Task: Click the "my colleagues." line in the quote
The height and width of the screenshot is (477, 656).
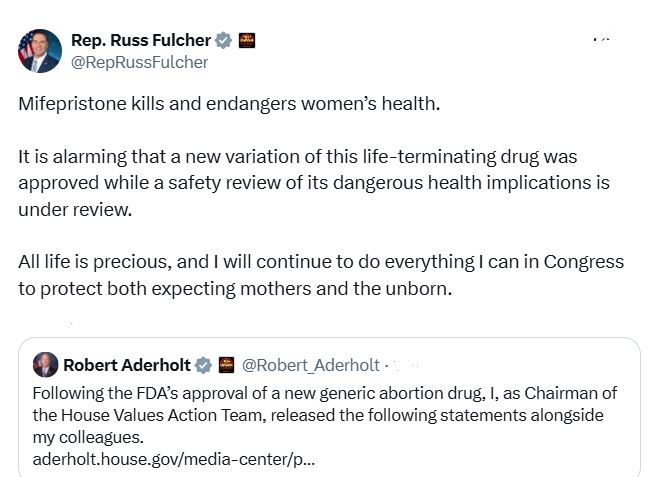Action: (x=88, y=437)
